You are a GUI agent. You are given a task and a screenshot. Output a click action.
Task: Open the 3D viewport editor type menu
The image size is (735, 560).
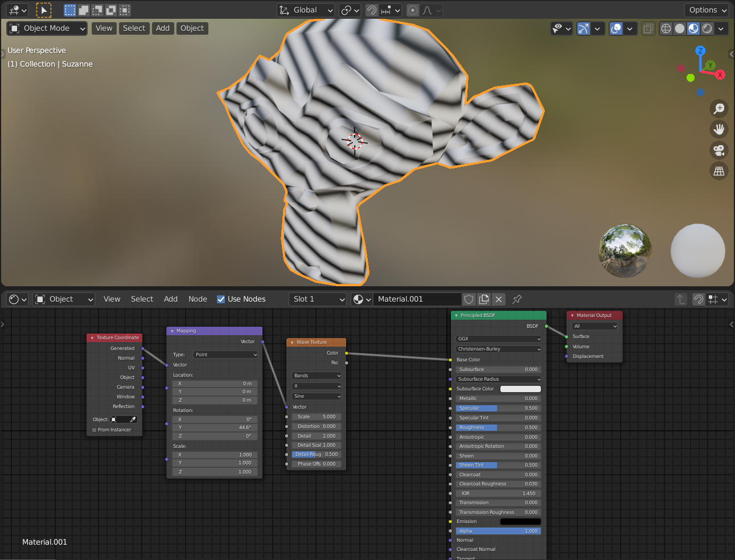click(18, 10)
